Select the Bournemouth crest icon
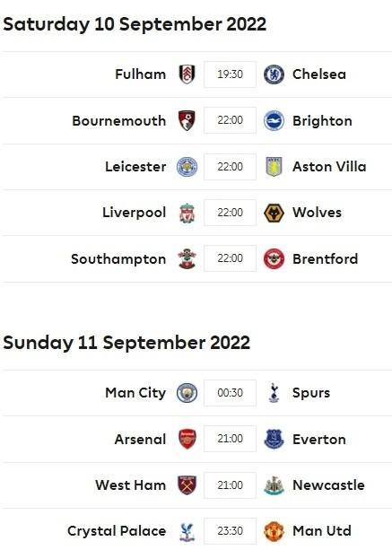 [187, 120]
